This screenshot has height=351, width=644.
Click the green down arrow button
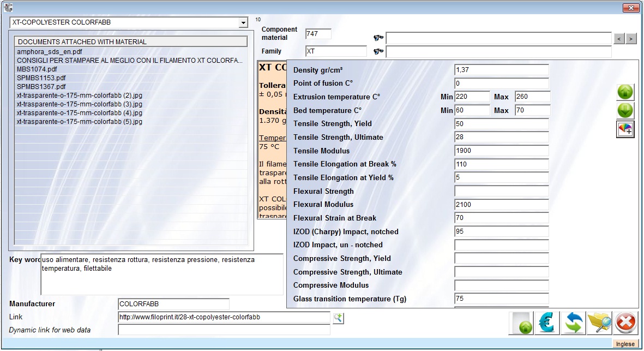pos(625,111)
